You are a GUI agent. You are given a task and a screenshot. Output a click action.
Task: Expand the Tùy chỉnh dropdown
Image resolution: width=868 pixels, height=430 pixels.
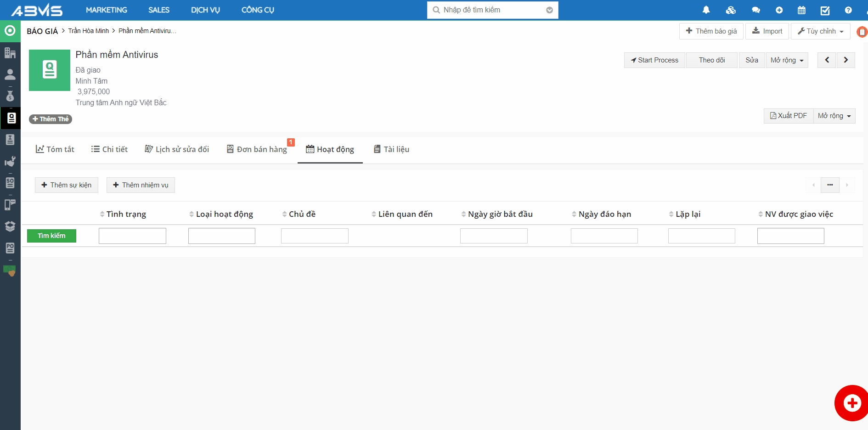coord(820,31)
